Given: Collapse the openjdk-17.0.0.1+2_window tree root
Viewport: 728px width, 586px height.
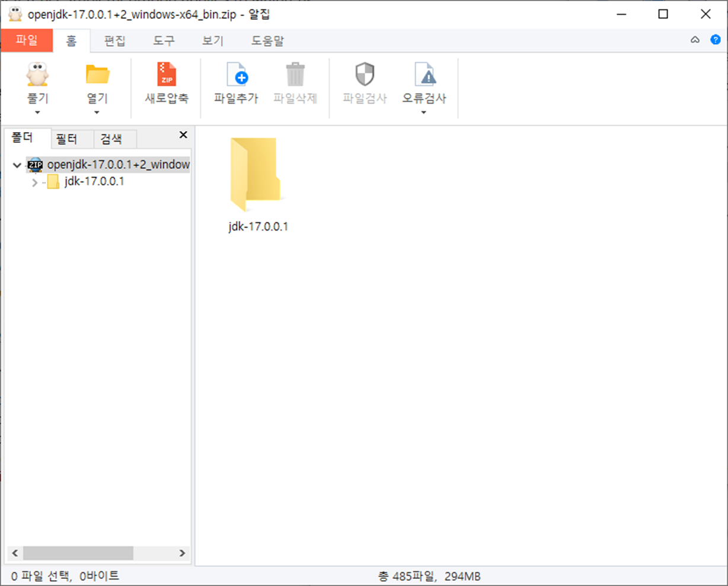Looking at the screenshot, I should pyautogui.click(x=17, y=165).
